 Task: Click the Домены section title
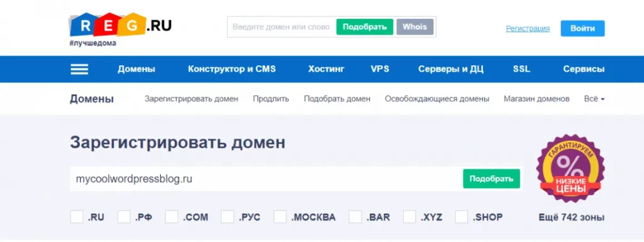point(92,99)
